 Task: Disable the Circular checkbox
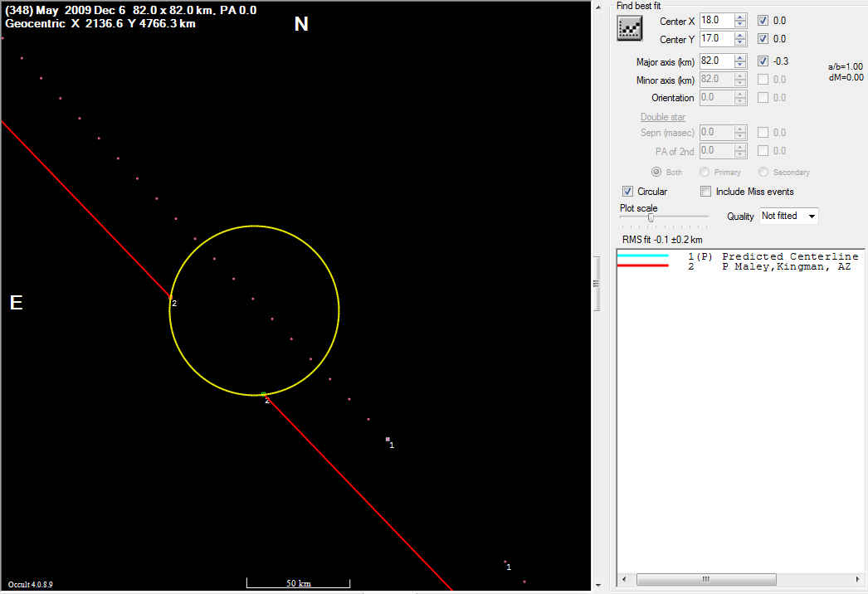click(627, 192)
